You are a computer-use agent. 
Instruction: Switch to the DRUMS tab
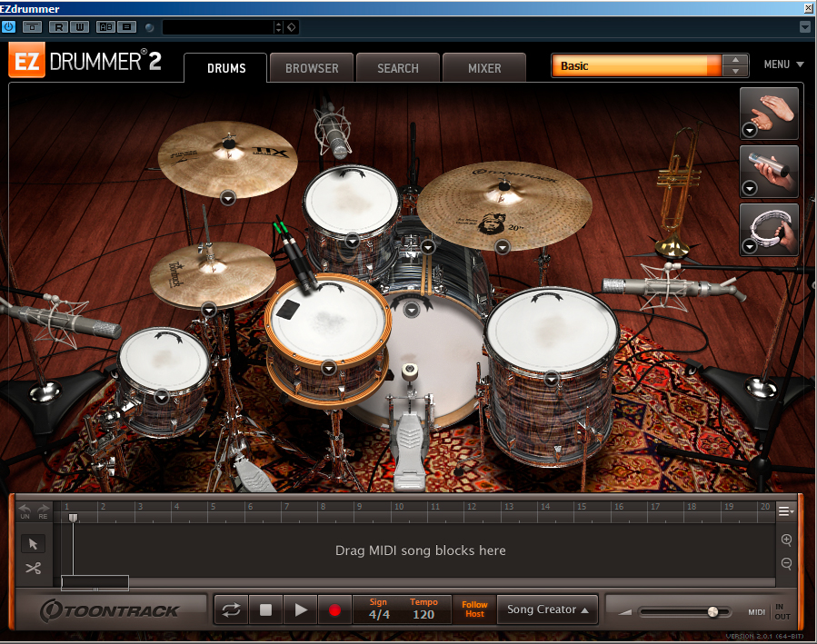click(226, 68)
